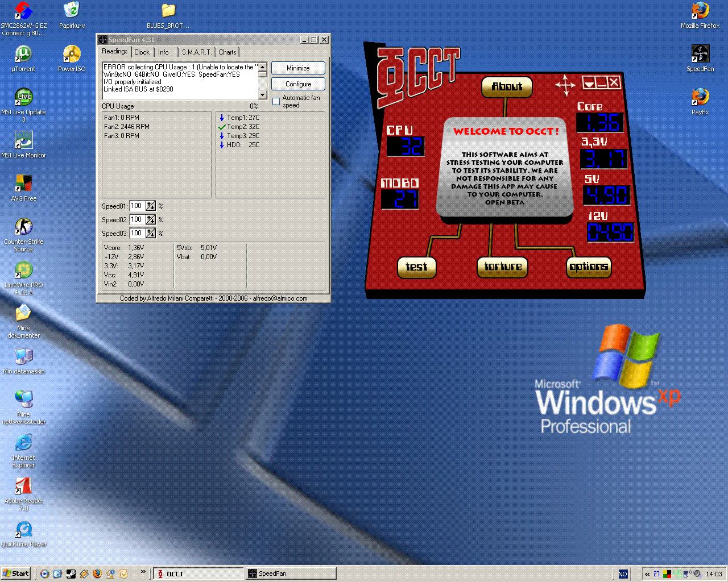Select the SpeedFan desktop shortcut

(700, 59)
